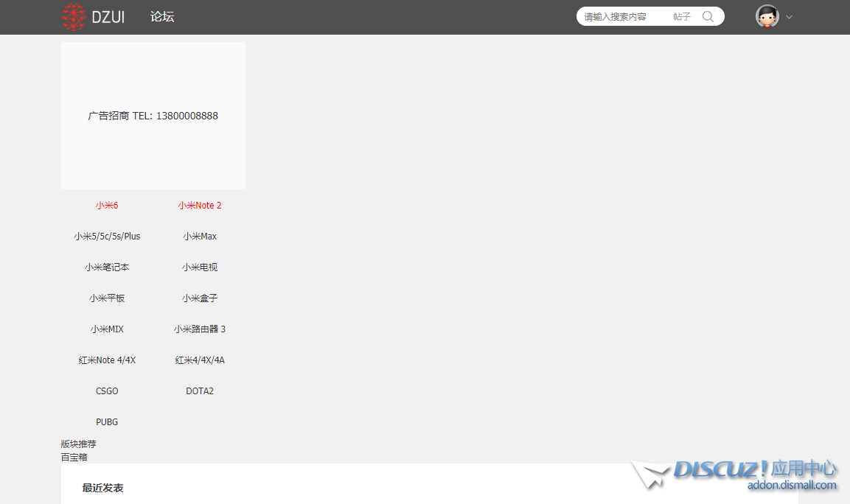
Task: Click the 广告招商 advertisement banner
Action: [153, 116]
